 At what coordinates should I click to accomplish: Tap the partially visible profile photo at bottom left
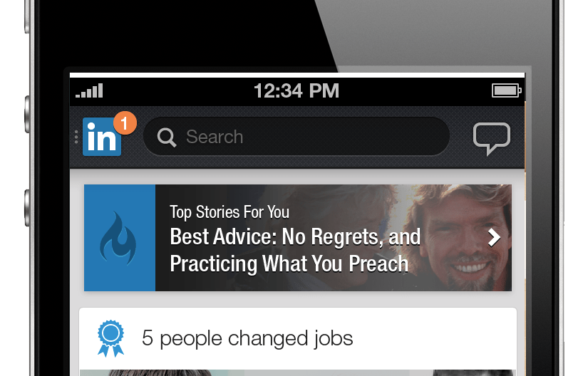[161, 373]
